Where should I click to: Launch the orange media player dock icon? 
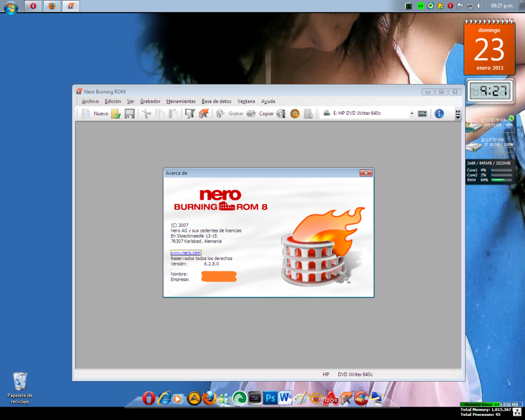pyautogui.click(x=178, y=399)
